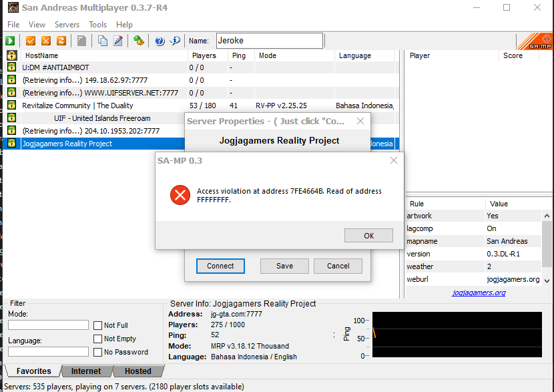Sort by the Ping column header

[241, 55]
